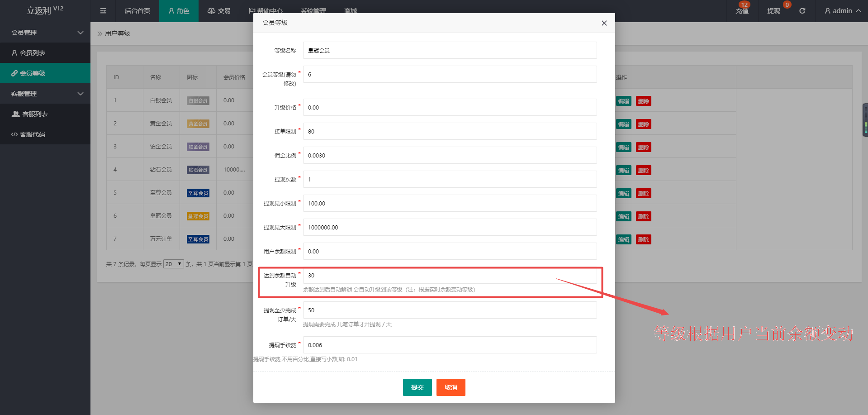Click the 等级名称 input showing 皇冠会员

point(449,50)
